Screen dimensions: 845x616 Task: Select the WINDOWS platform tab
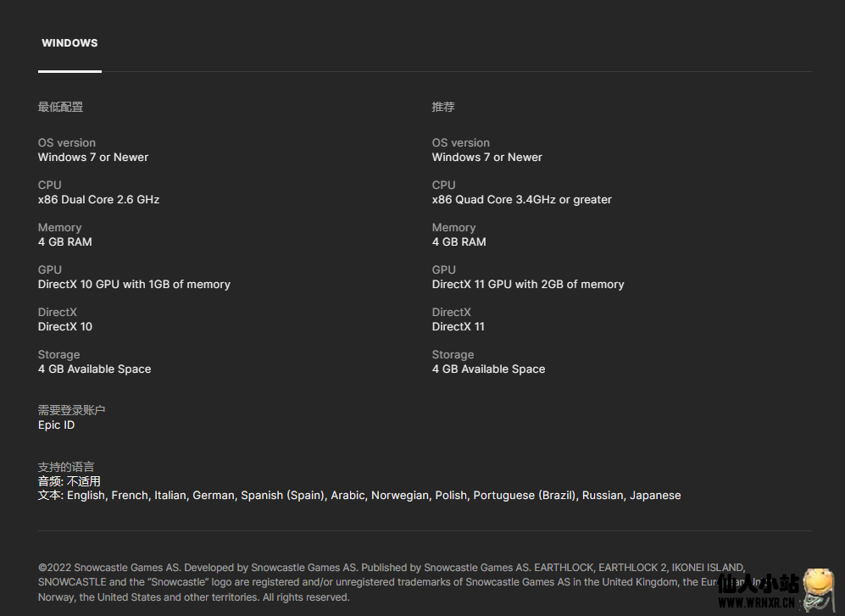tap(69, 43)
